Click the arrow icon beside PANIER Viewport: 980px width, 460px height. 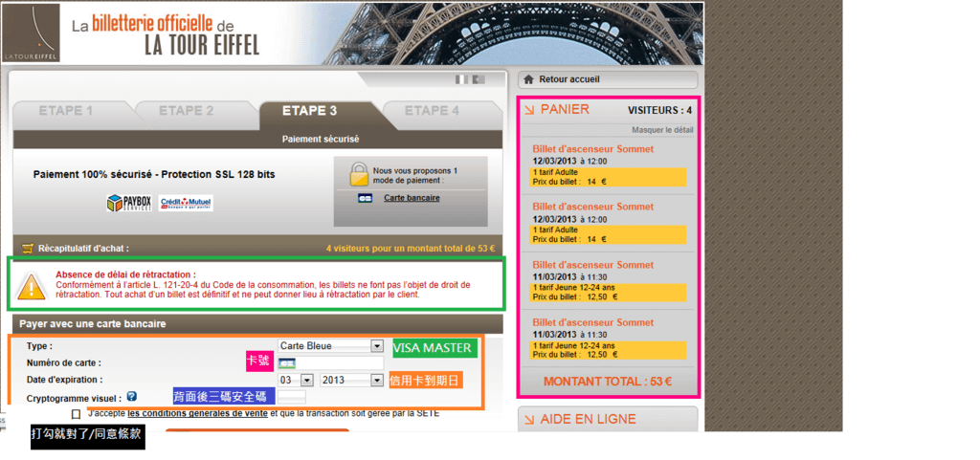[529, 111]
